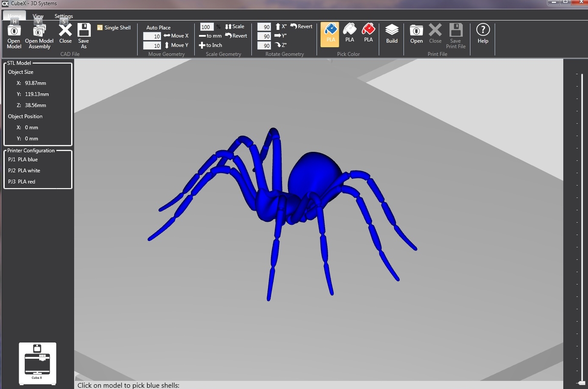Click Scale to apply 100% scaling
Screen dimensions: 588x389
click(235, 26)
